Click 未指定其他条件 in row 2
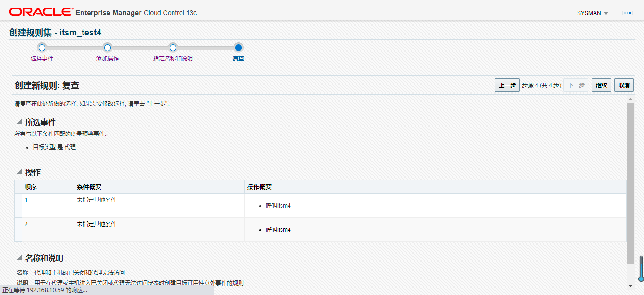This screenshot has height=295, width=644. 97,224
